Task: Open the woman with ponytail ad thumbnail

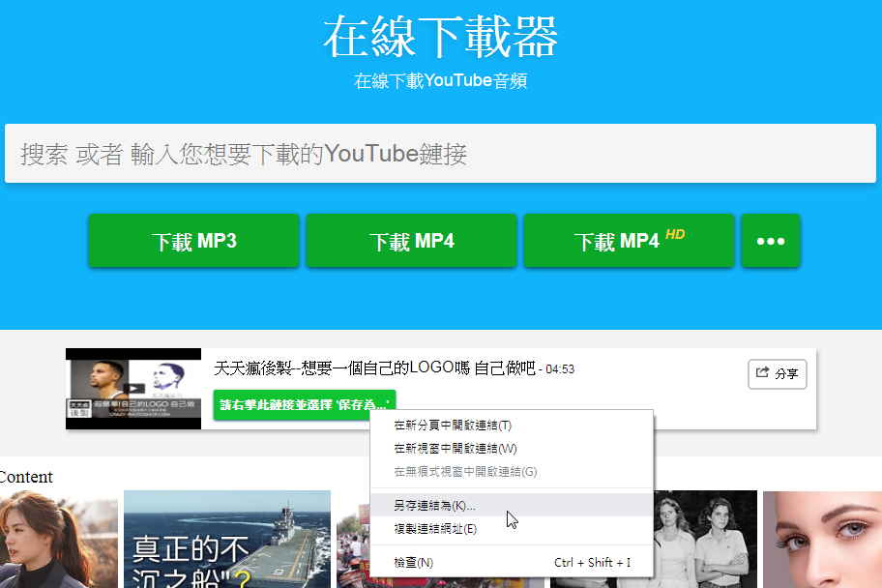Action: click(x=58, y=539)
